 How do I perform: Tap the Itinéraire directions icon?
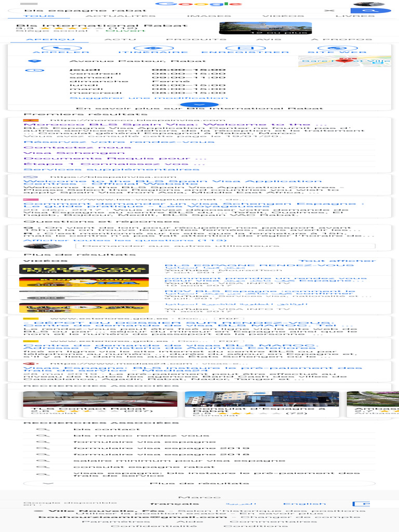[153, 48]
